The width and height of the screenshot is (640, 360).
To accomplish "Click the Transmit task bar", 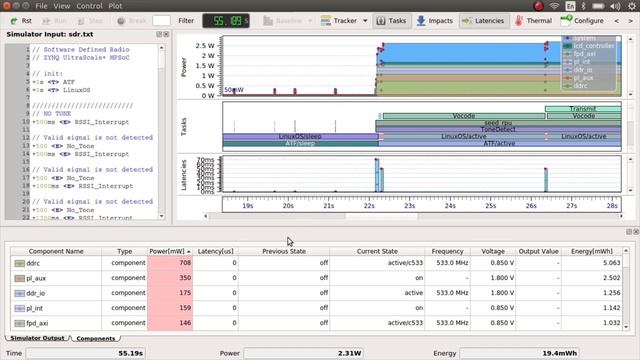I will [583, 109].
